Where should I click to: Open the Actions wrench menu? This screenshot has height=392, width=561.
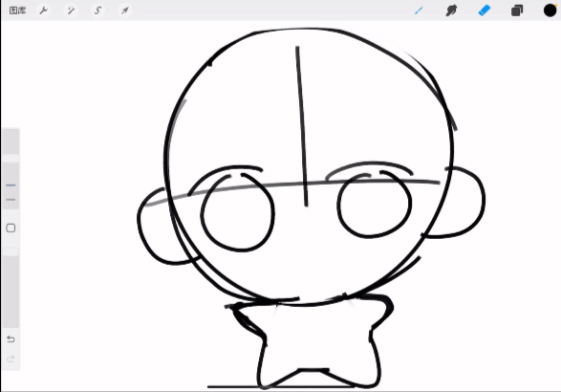(x=44, y=11)
